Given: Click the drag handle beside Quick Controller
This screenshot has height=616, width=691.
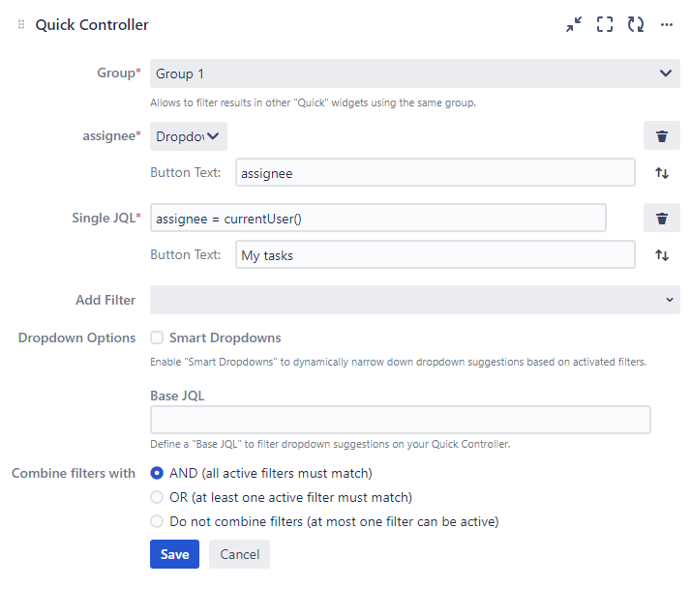Looking at the screenshot, I should 21,25.
